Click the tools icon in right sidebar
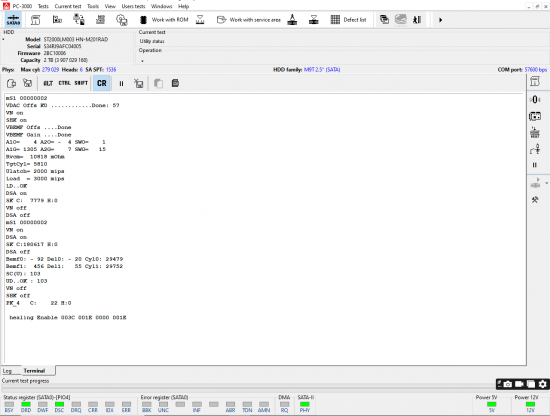This screenshot has height=416, width=550. pyautogui.click(x=535, y=200)
